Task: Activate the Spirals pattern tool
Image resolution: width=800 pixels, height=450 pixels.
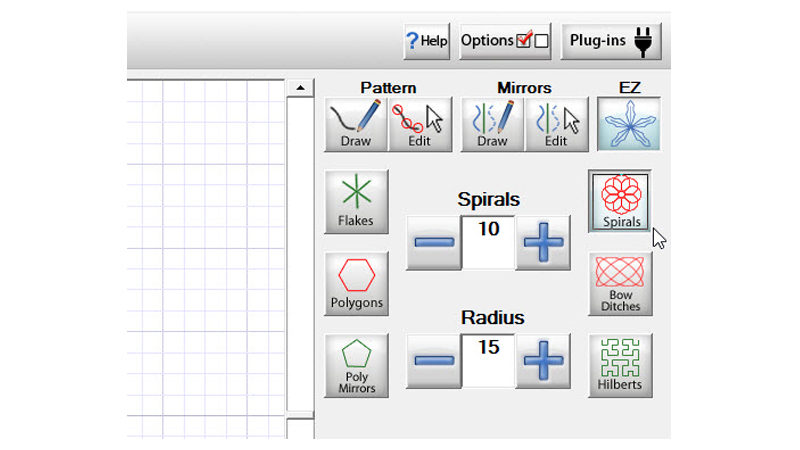Action: pos(620,201)
